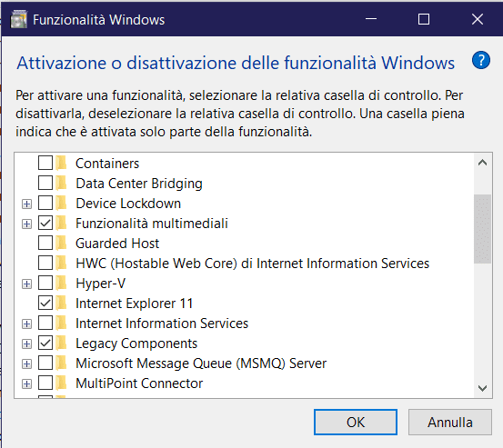Screen dimensions: 503x448
Task: Expand the Device Lockdown tree node
Action: pos(26,204)
